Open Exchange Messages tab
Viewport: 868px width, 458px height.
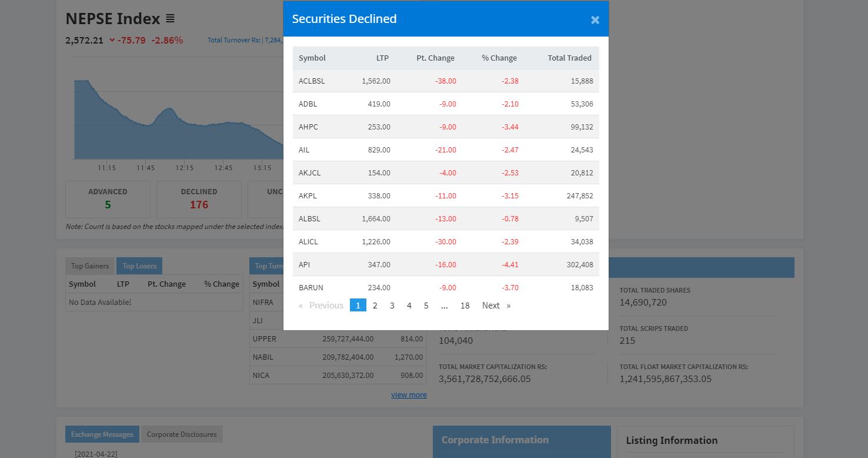click(x=102, y=434)
